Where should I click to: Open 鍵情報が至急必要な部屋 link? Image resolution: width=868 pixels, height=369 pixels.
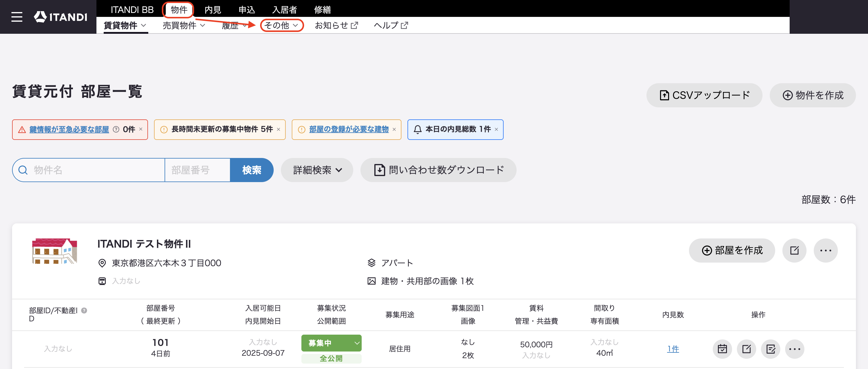click(69, 129)
